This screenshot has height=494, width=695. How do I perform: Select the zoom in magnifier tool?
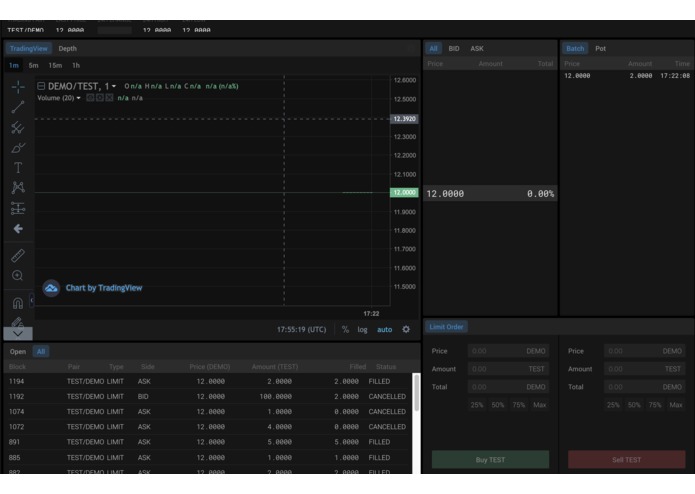[18, 276]
